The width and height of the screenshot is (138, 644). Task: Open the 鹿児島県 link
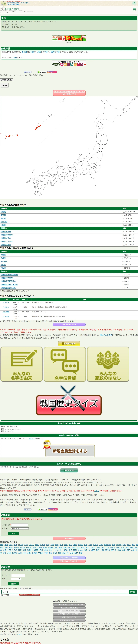pyautogui.click(x=4, y=261)
